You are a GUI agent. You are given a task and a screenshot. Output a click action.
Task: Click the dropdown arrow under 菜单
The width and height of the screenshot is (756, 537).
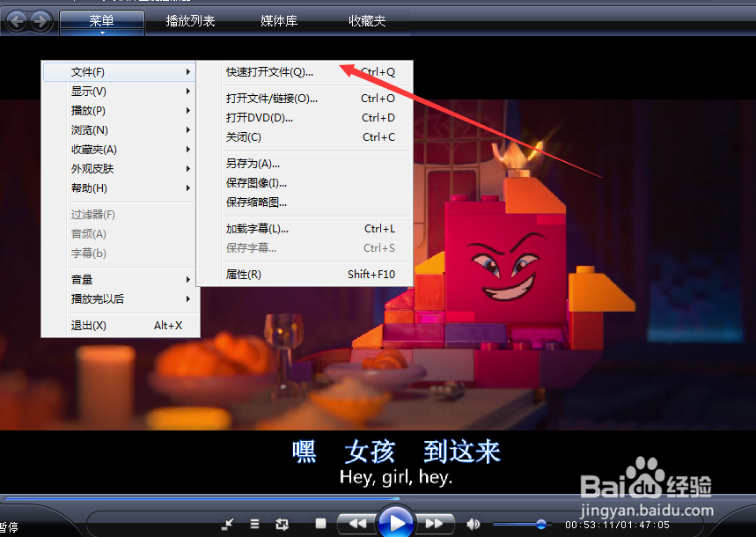point(102,33)
